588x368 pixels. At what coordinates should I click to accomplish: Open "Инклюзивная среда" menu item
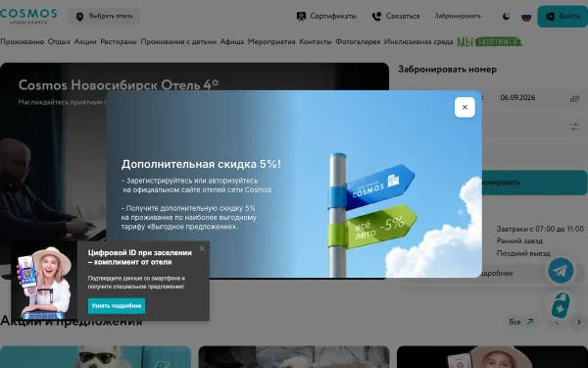(x=418, y=41)
